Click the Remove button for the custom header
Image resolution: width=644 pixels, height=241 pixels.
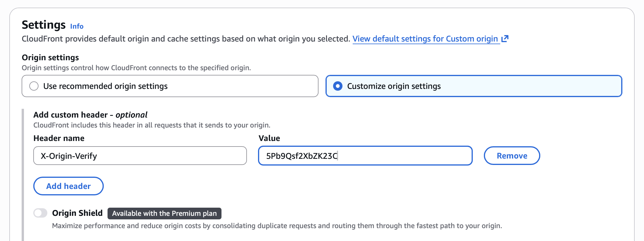click(x=512, y=156)
